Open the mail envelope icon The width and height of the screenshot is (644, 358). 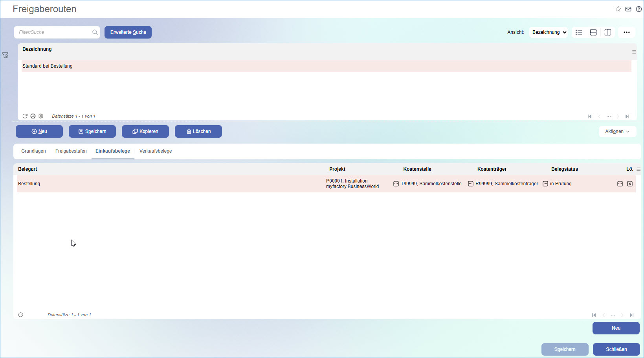[x=628, y=9]
